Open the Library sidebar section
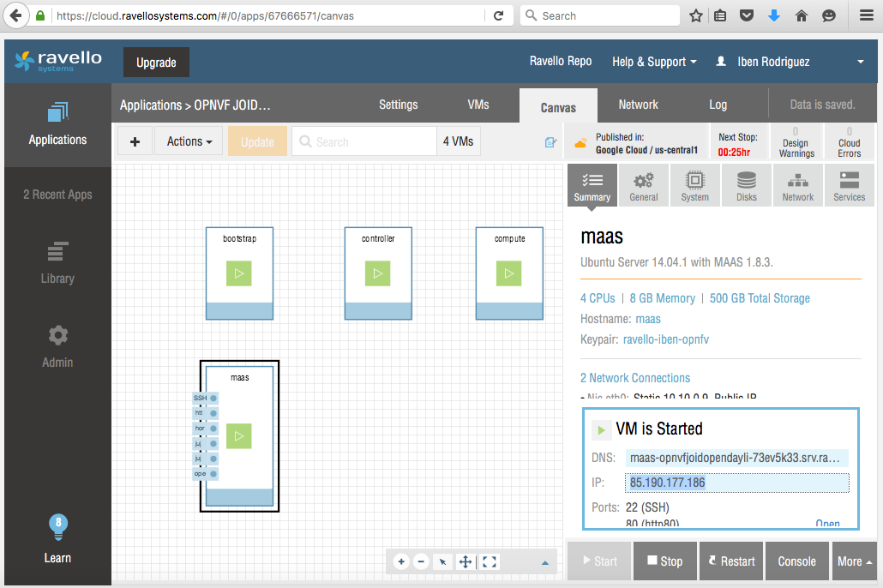 tap(58, 263)
